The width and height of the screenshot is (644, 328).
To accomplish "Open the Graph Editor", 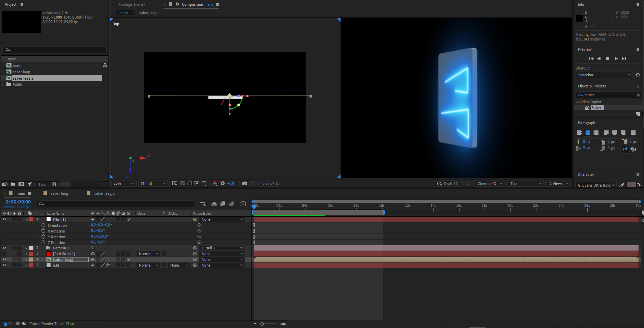I will pyautogui.click(x=244, y=204).
